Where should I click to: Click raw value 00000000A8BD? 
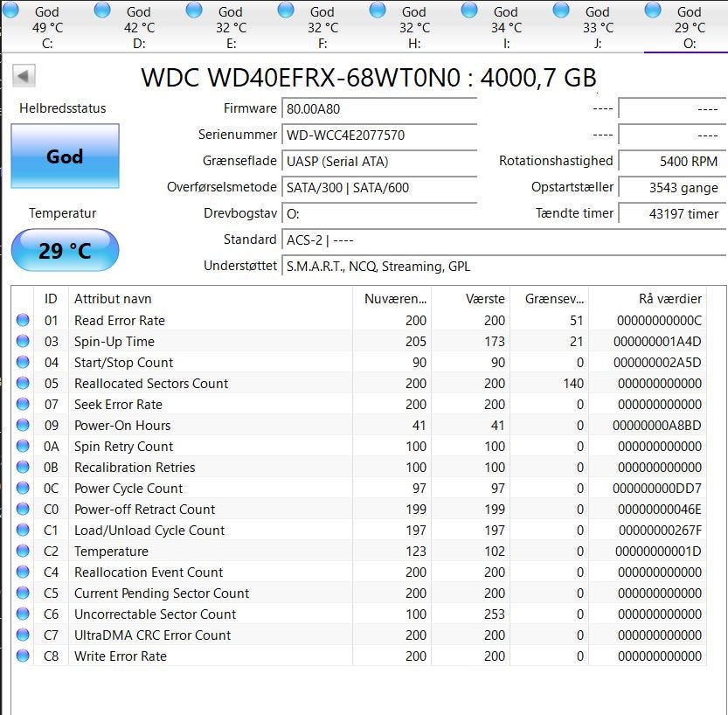[657, 426]
